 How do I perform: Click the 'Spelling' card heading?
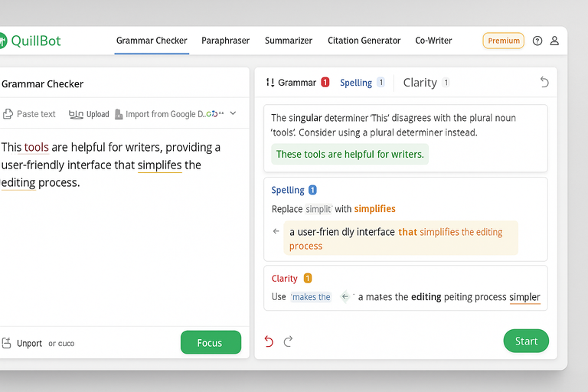[x=288, y=190]
